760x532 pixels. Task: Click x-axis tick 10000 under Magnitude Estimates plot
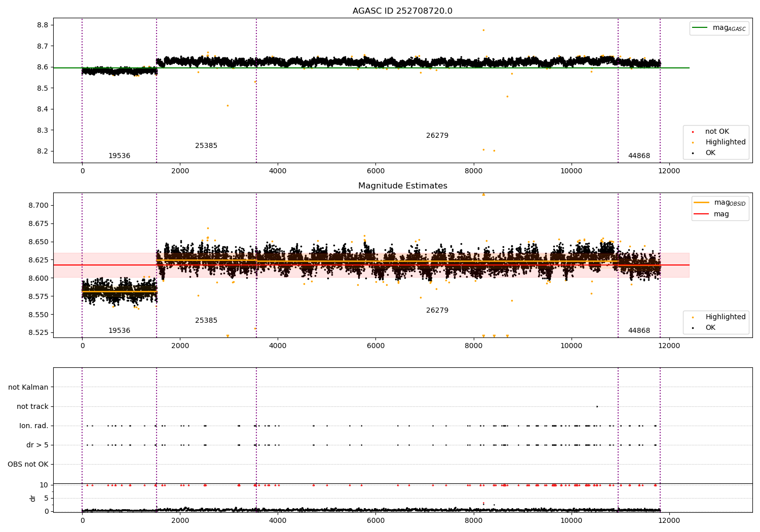tap(571, 346)
